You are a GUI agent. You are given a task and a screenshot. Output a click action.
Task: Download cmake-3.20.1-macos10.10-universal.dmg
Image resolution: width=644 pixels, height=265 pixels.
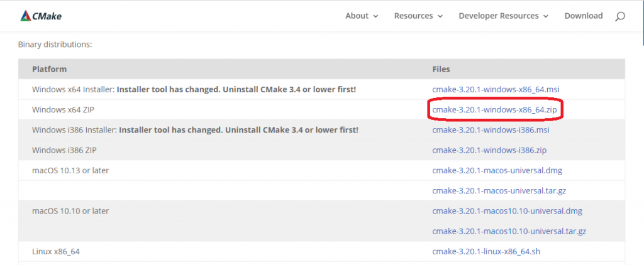click(x=508, y=211)
